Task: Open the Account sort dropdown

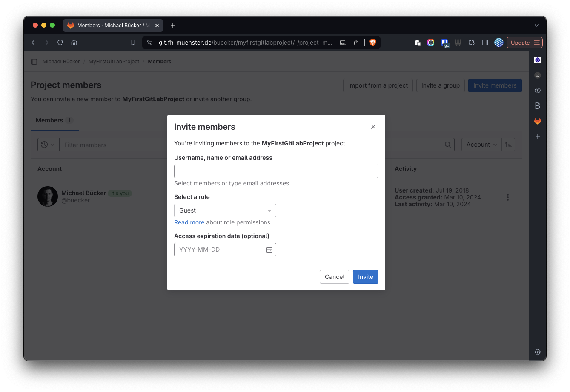Action: 481,145
